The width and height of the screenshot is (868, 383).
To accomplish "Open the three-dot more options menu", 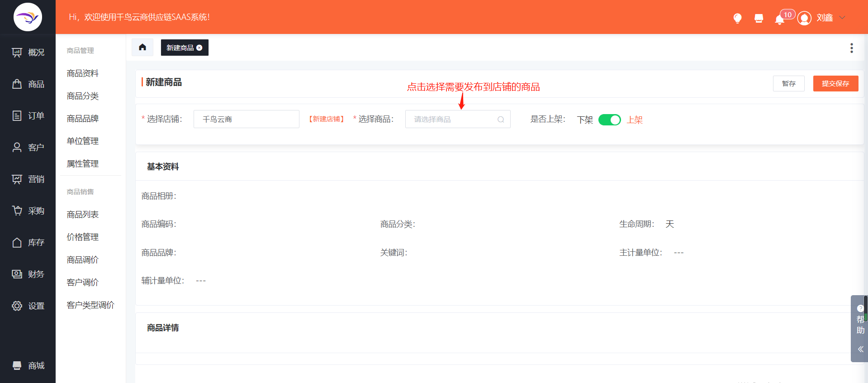I will pos(851,48).
